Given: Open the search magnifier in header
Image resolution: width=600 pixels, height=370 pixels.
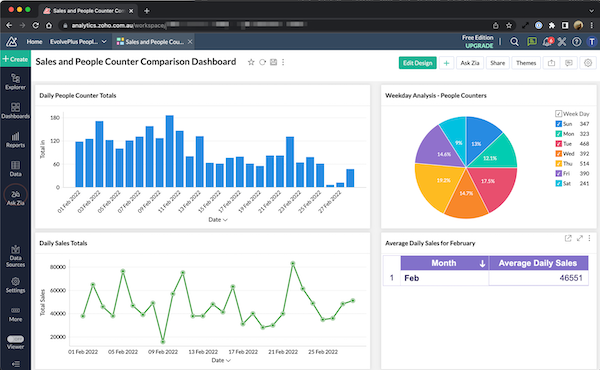Looking at the screenshot, I should pos(515,42).
